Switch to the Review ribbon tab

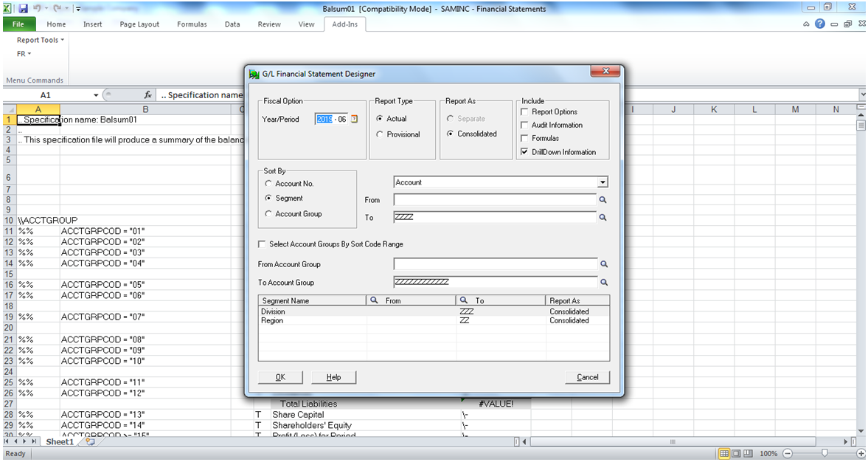pyautogui.click(x=269, y=24)
